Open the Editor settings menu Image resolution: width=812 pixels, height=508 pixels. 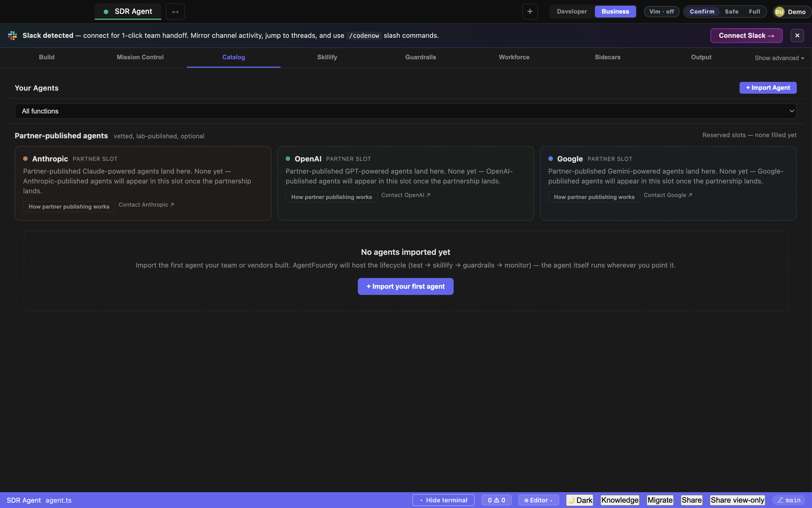coord(539,500)
